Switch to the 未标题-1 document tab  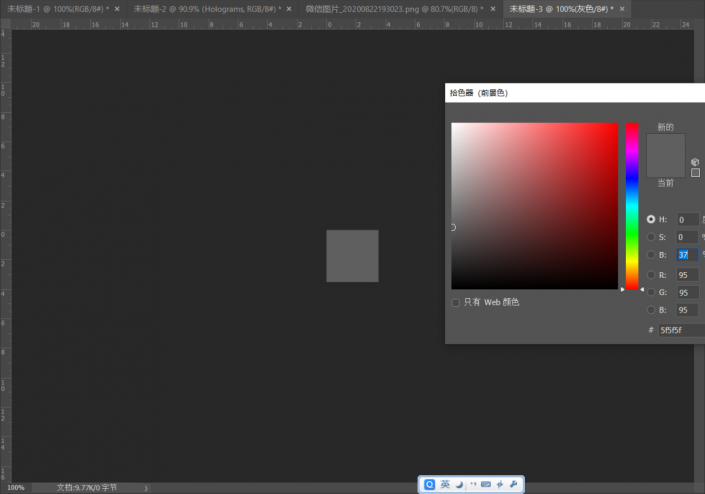pyautogui.click(x=55, y=8)
